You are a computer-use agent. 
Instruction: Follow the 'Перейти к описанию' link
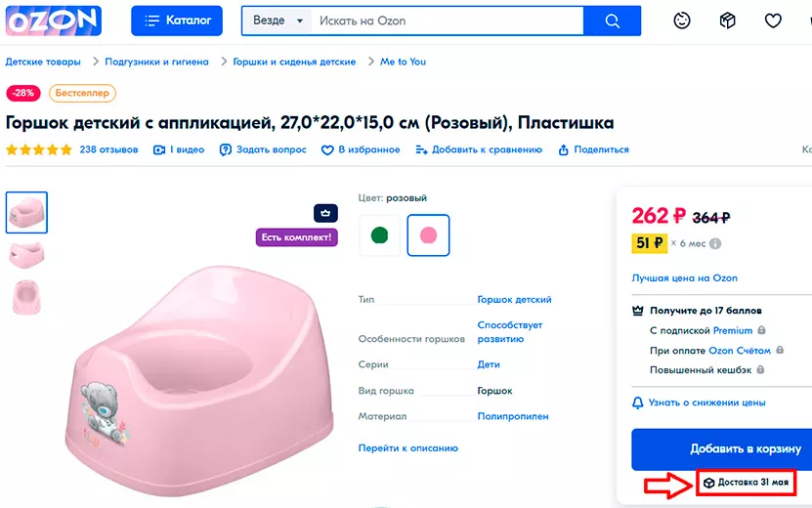(x=407, y=448)
